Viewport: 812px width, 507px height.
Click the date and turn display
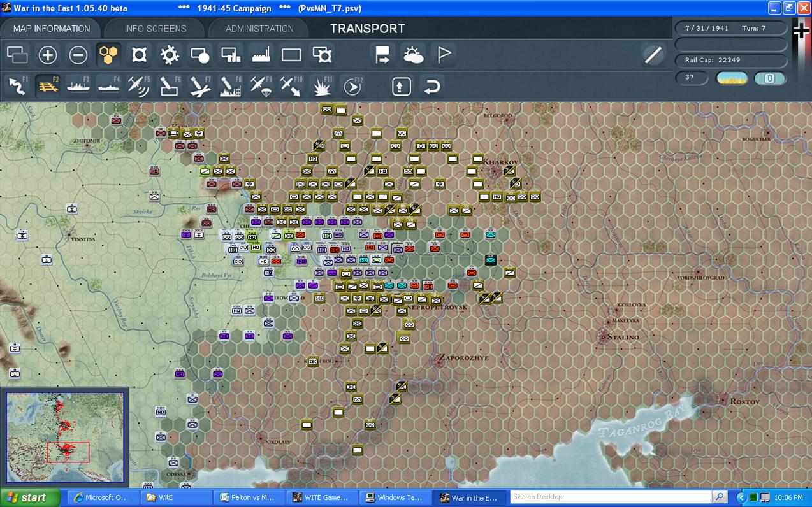coord(730,29)
